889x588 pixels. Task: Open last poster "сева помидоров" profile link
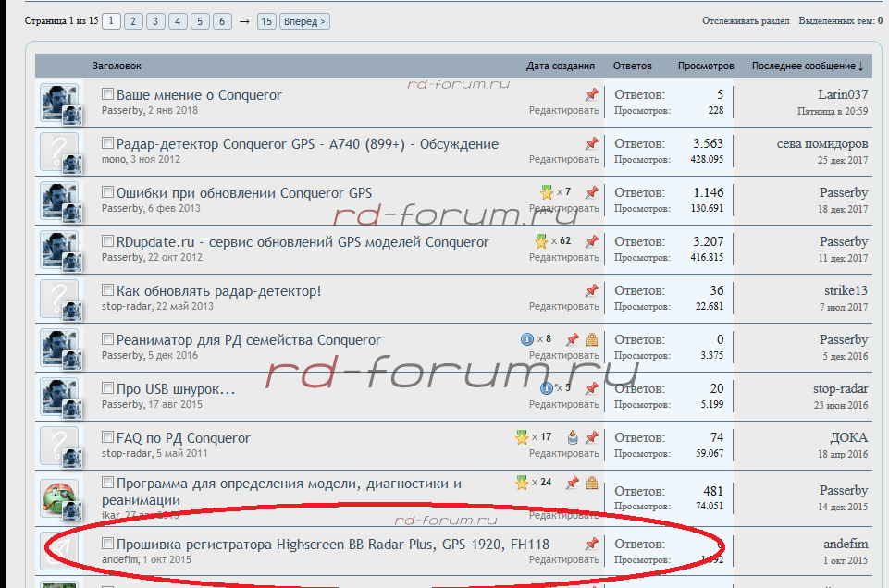pos(822,143)
